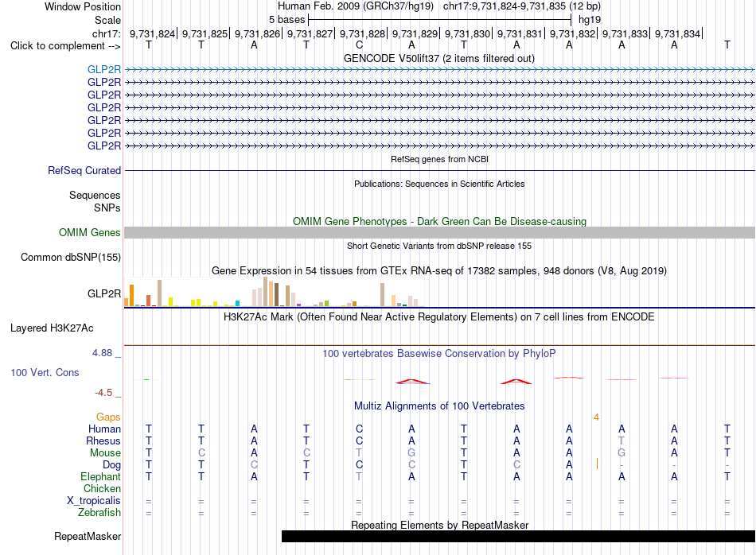Open the RefSeq Curated track label
The height and width of the screenshot is (555, 756).
(x=84, y=170)
